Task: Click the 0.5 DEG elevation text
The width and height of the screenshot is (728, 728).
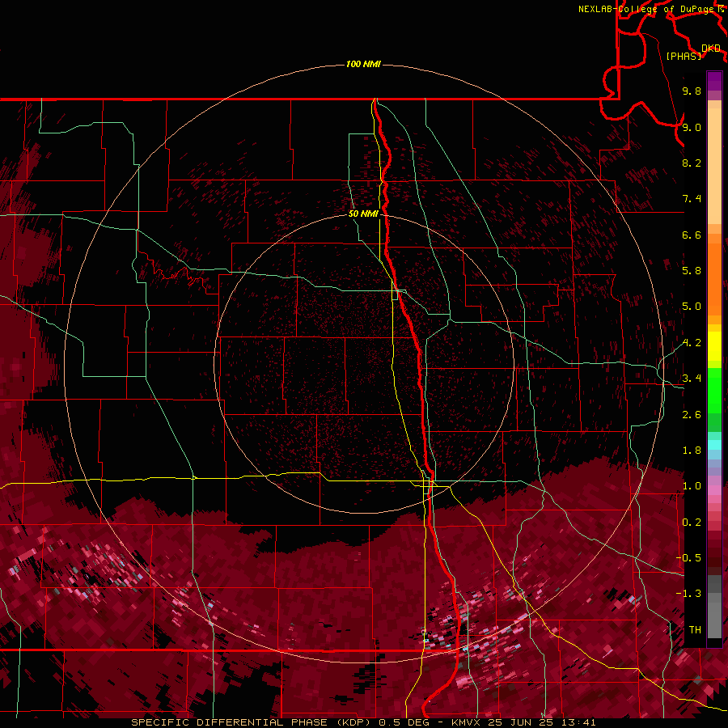Action: tap(404, 722)
